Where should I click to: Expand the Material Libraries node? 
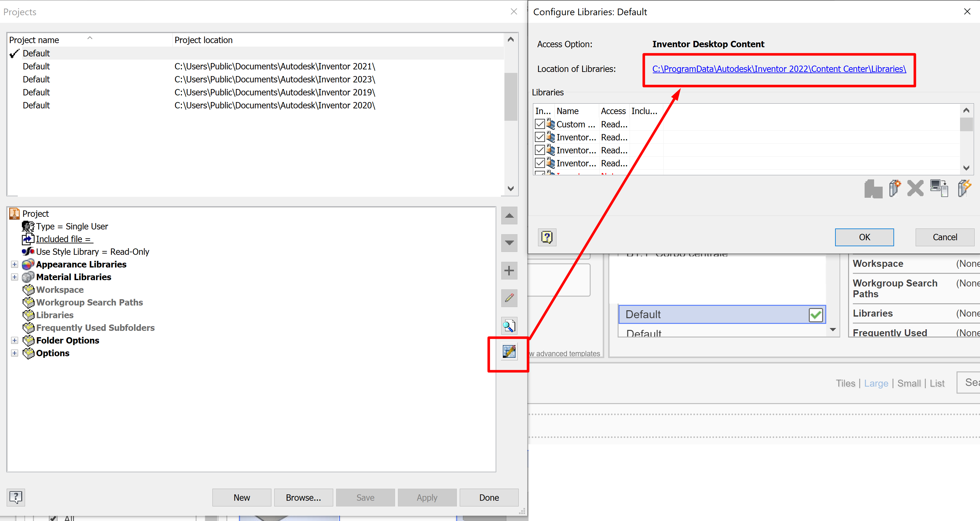15,277
